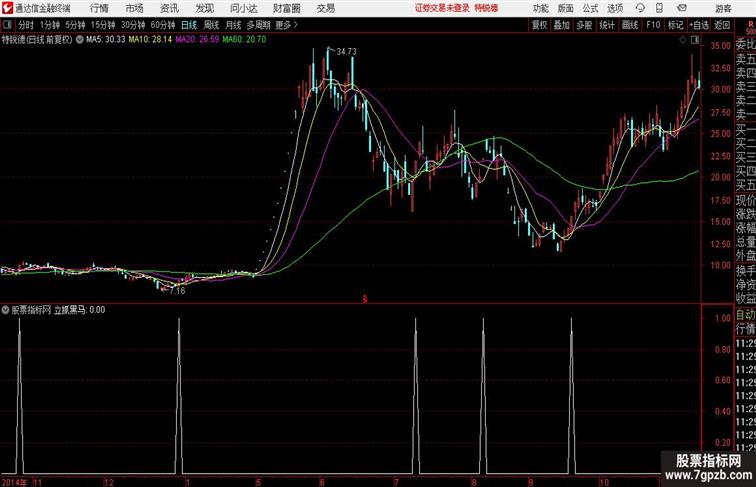Click the 通达信 app logo icon

pos(7,8)
